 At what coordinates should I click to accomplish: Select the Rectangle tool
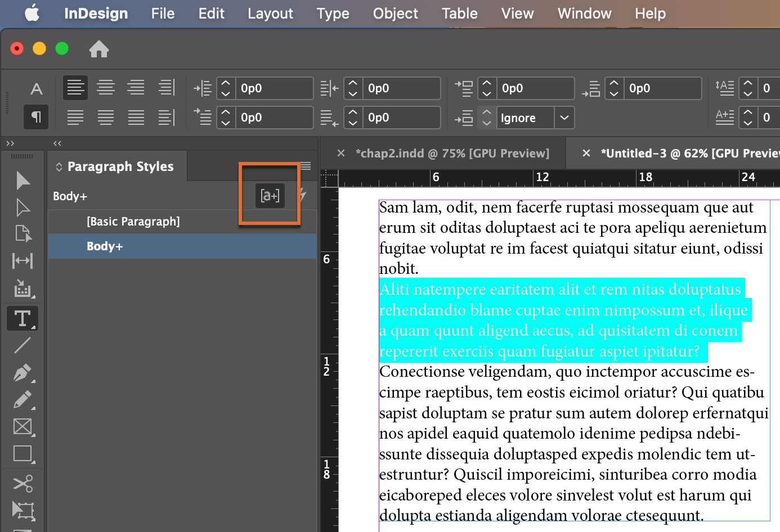(22, 453)
